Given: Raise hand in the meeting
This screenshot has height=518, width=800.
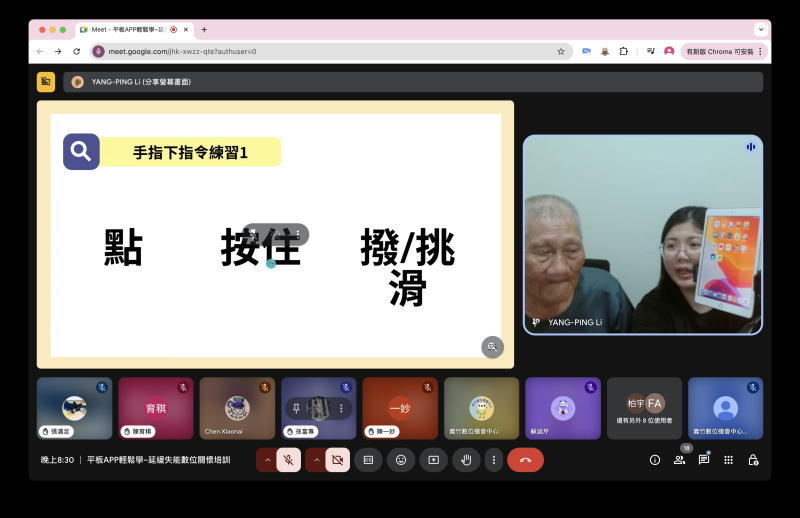Looking at the screenshot, I should [x=466, y=460].
